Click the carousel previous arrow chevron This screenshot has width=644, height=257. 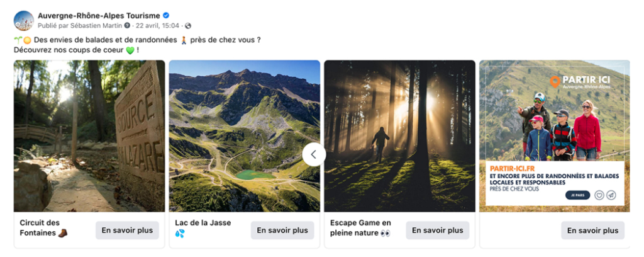pyautogui.click(x=314, y=154)
